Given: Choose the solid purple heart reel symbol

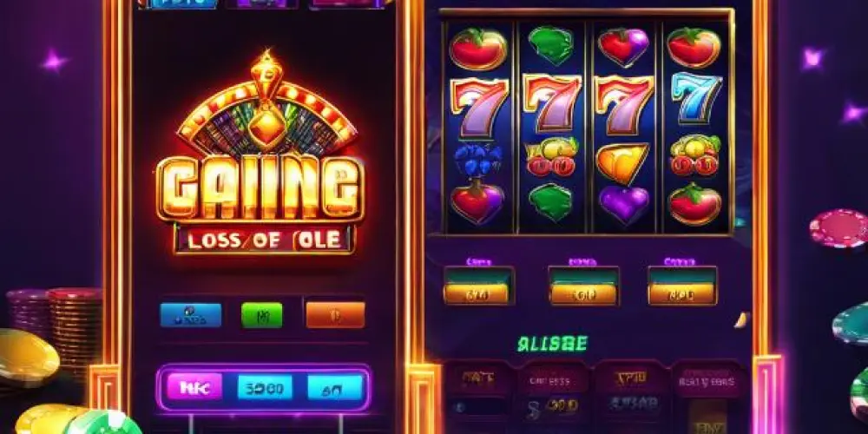Looking at the screenshot, I should coord(623,203).
